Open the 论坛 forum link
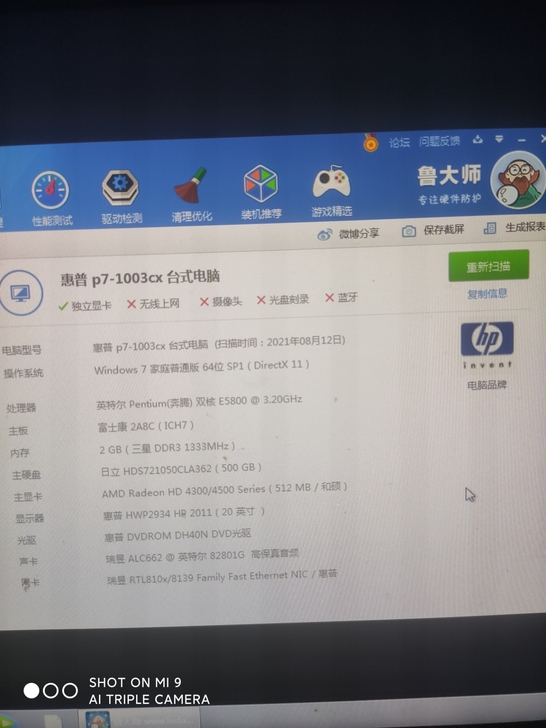The height and width of the screenshot is (728, 546). (399, 142)
